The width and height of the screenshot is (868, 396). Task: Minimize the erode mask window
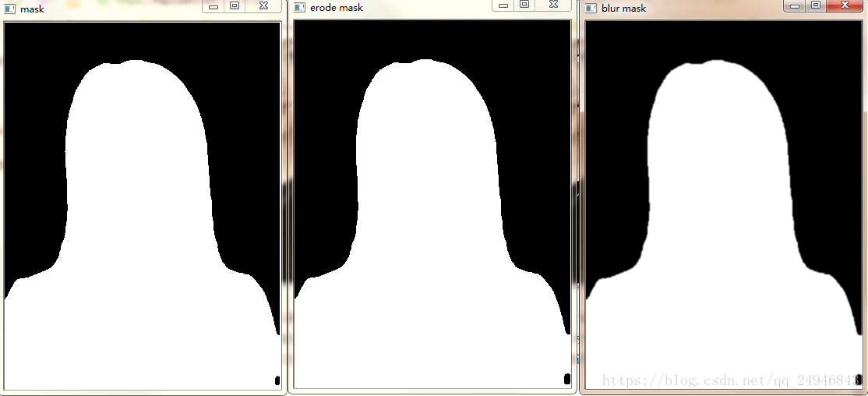(x=503, y=5)
